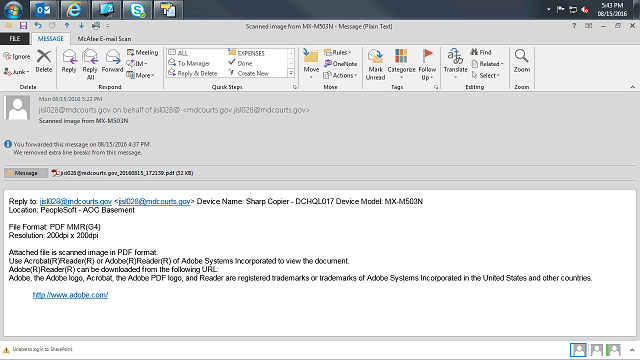This screenshot has height=360, width=640.
Task: Open the http://www.adobe.com/ link
Action: [x=70, y=295]
